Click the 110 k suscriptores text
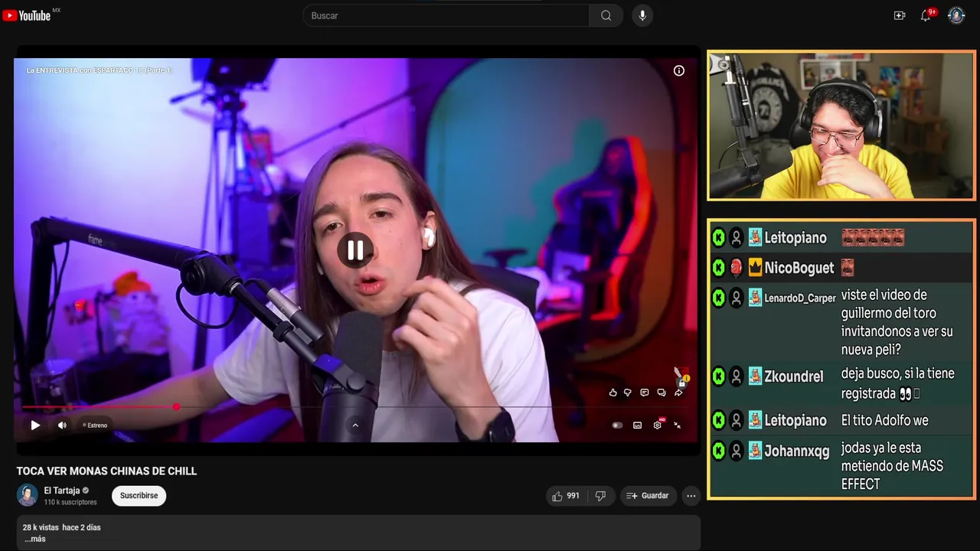 [70, 503]
